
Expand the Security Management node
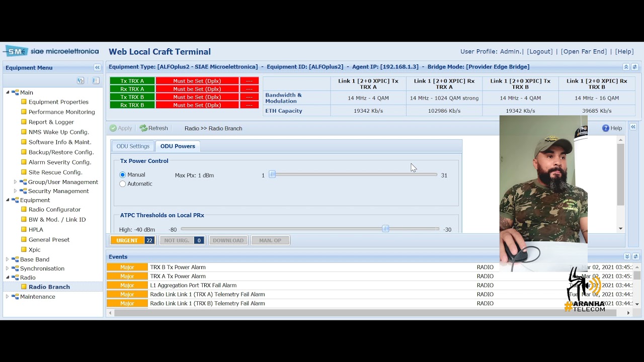coord(15,191)
